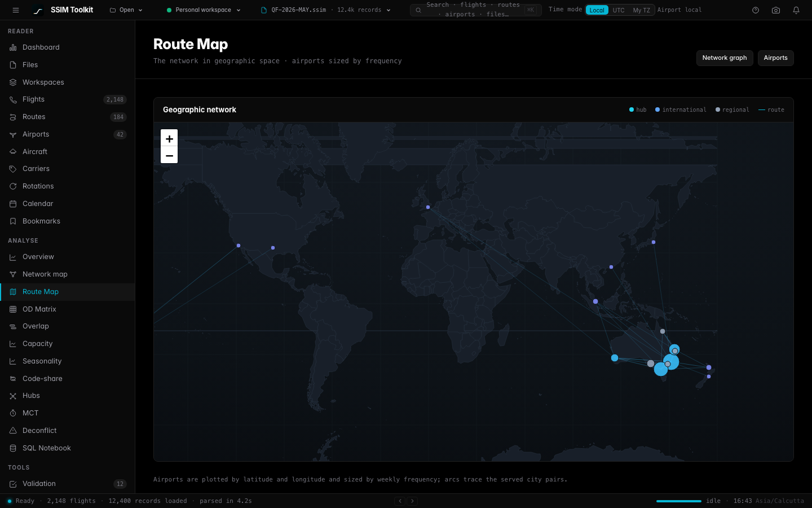The height and width of the screenshot is (508, 812).
Task: Click the Network map icon
Action: (x=13, y=274)
